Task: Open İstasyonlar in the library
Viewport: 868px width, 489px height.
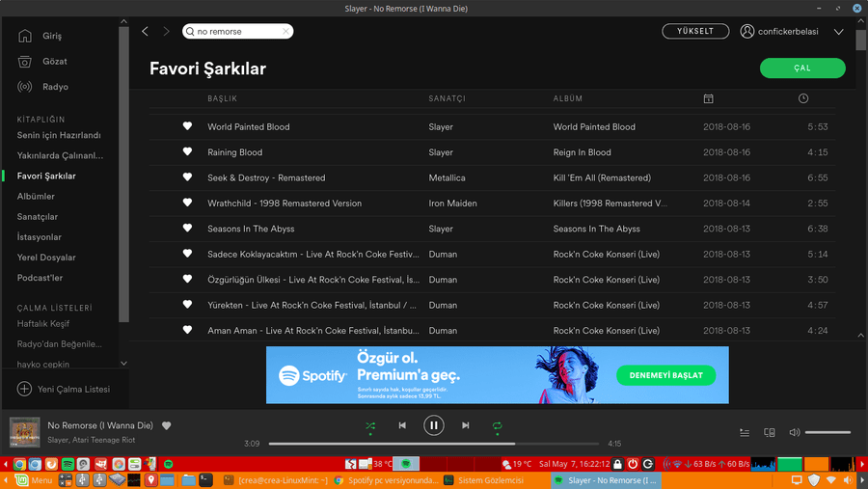Action: (39, 237)
